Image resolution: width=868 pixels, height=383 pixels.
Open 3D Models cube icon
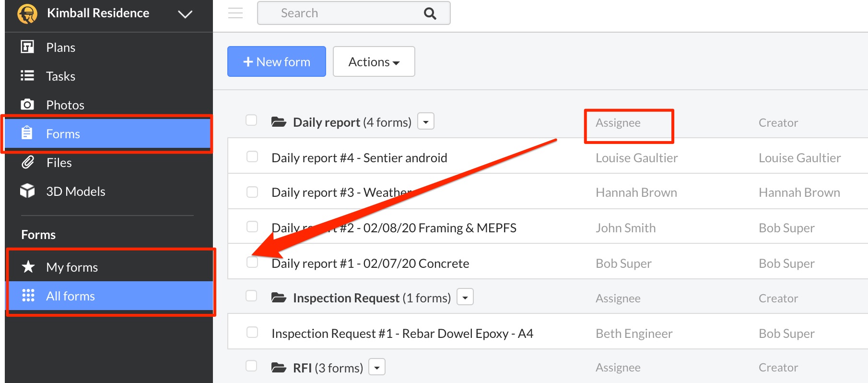click(27, 191)
